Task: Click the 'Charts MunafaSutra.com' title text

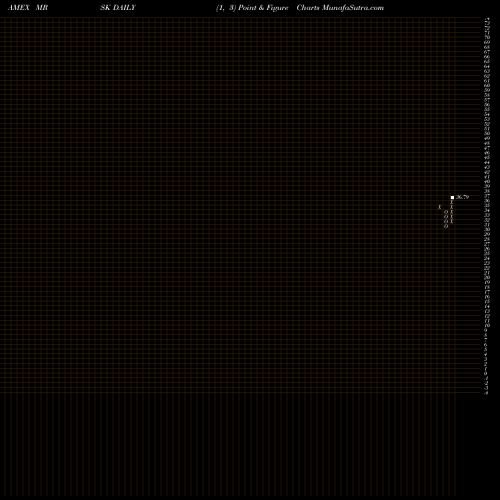Action: click(x=340, y=8)
